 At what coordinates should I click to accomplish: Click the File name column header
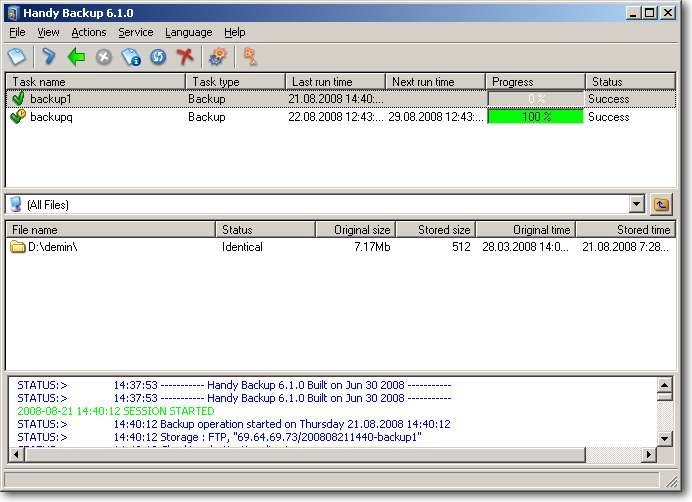coord(111,230)
